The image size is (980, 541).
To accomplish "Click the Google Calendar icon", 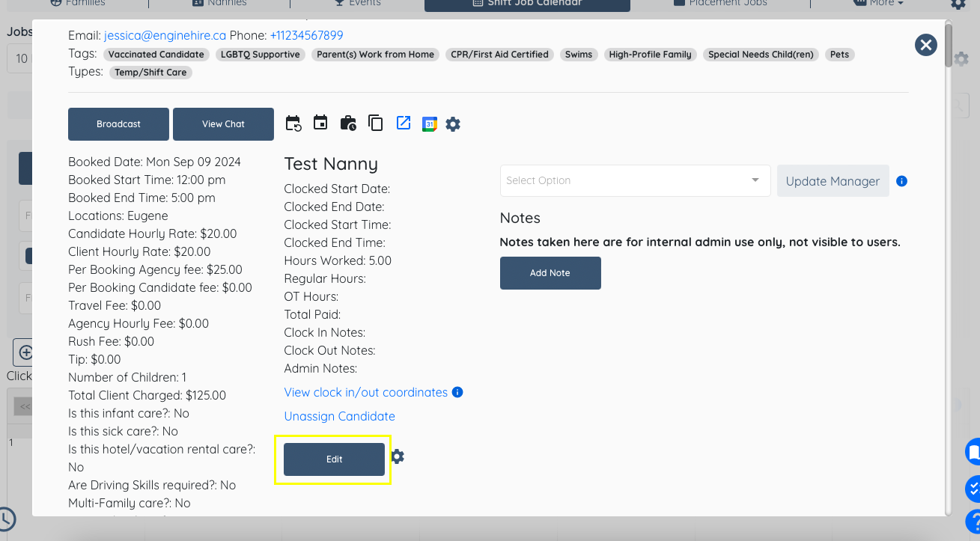I will click(429, 124).
